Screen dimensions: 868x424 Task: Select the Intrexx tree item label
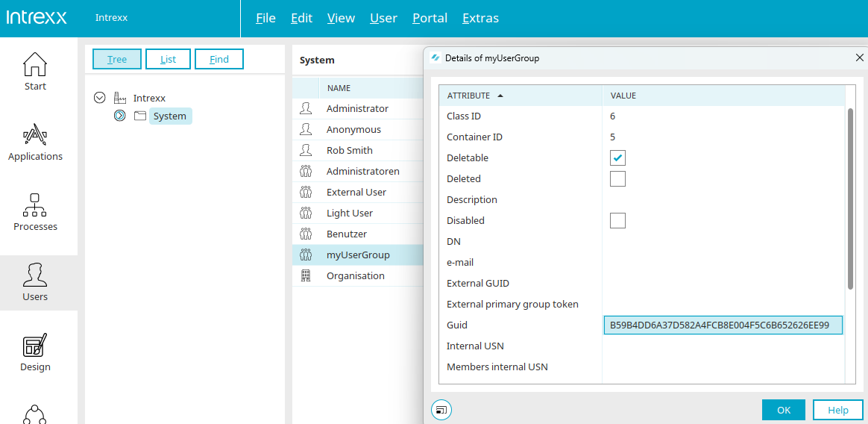(x=149, y=98)
